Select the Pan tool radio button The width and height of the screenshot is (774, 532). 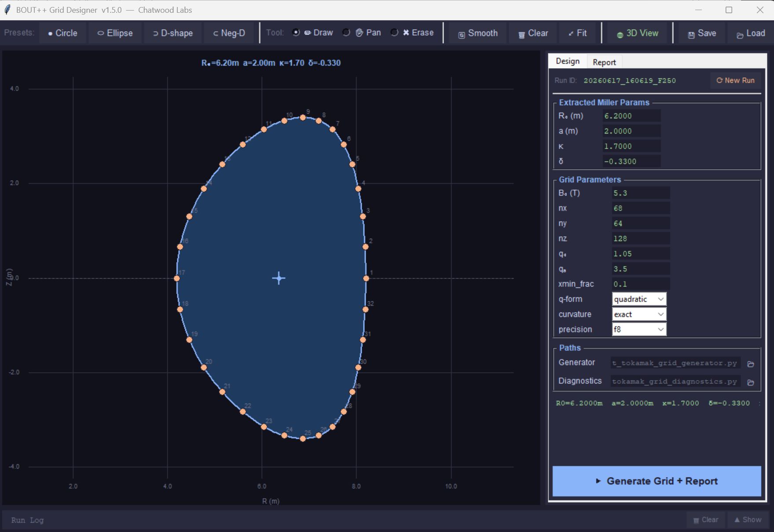[x=346, y=33]
